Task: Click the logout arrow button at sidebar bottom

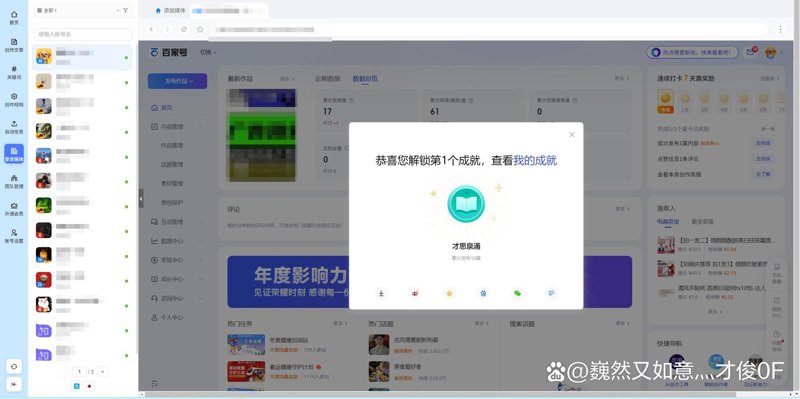Action: tap(14, 384)
